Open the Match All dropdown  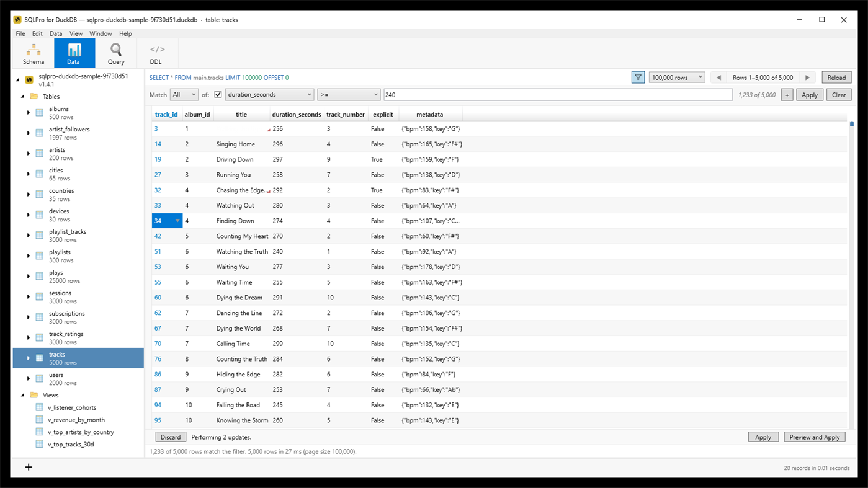tap(184, 95)
